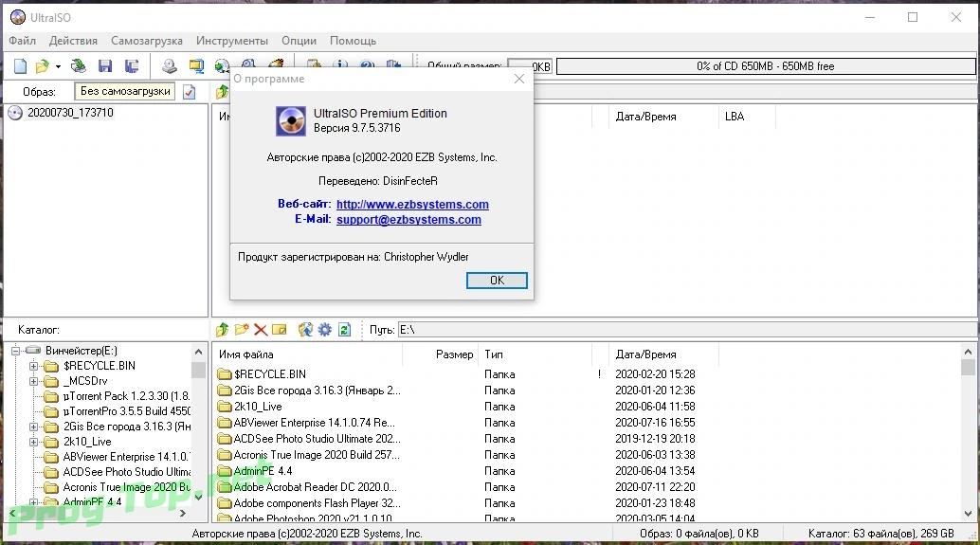
Task: Click the catalog tree horizontal scroll right arrow
Action: coord(183,513)
